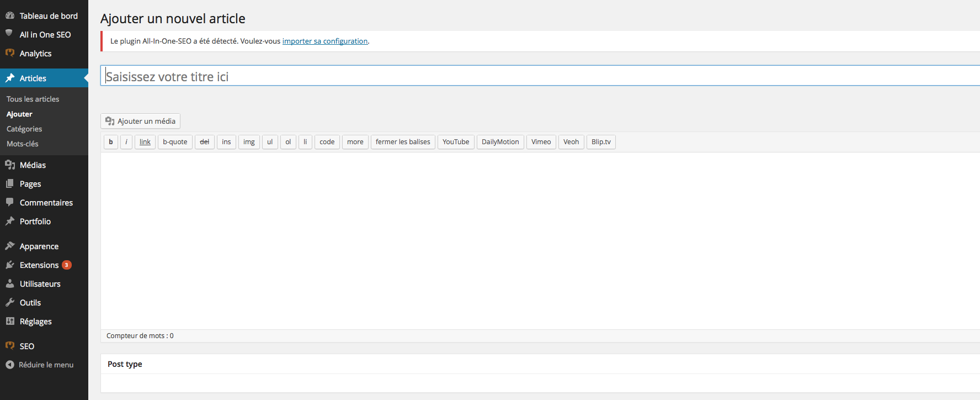Follow the importer sa configuration link

(x=325, y=41)
